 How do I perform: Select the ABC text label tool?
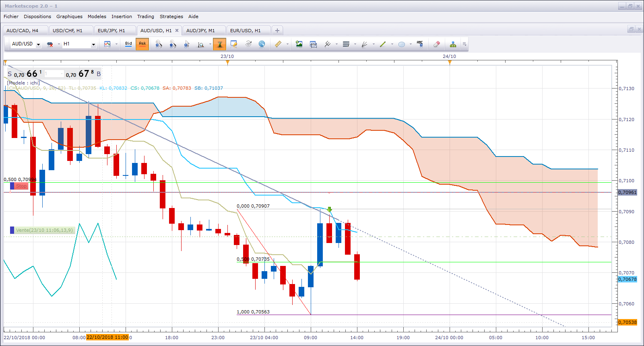click(x=420, y=44)
